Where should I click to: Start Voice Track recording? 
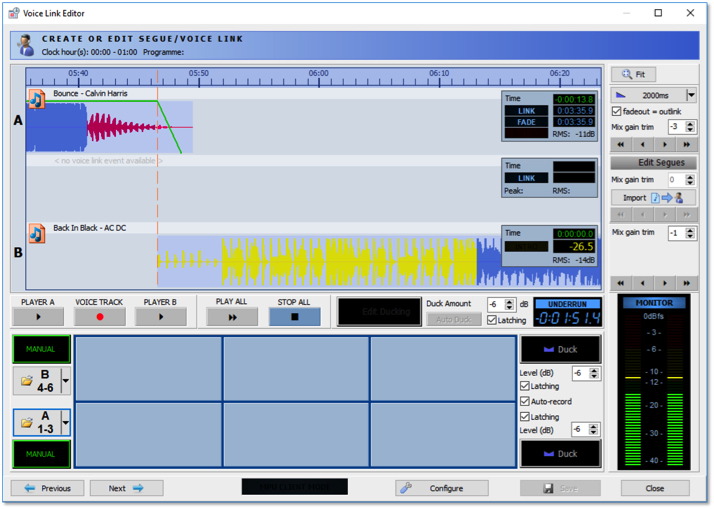tap(100, 317)
